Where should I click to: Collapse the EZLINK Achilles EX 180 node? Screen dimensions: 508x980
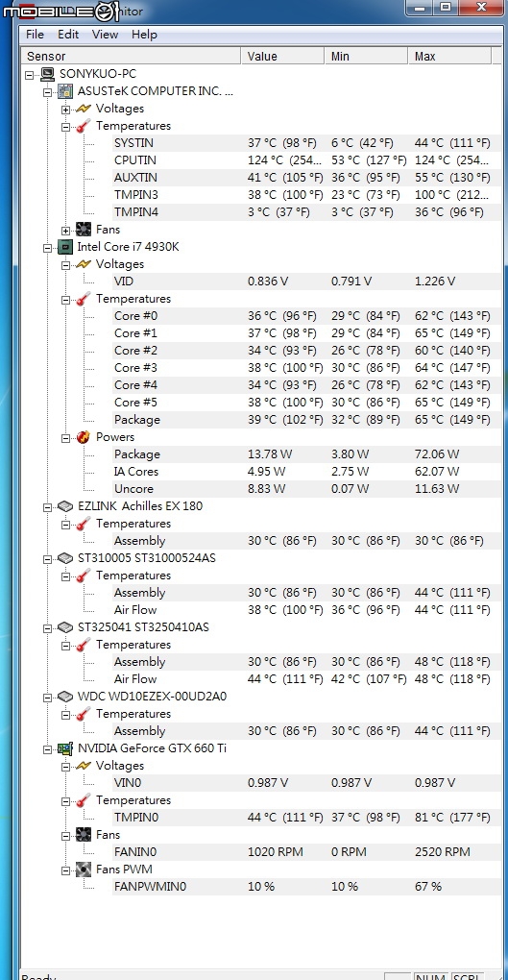click(x=47, y=507)
